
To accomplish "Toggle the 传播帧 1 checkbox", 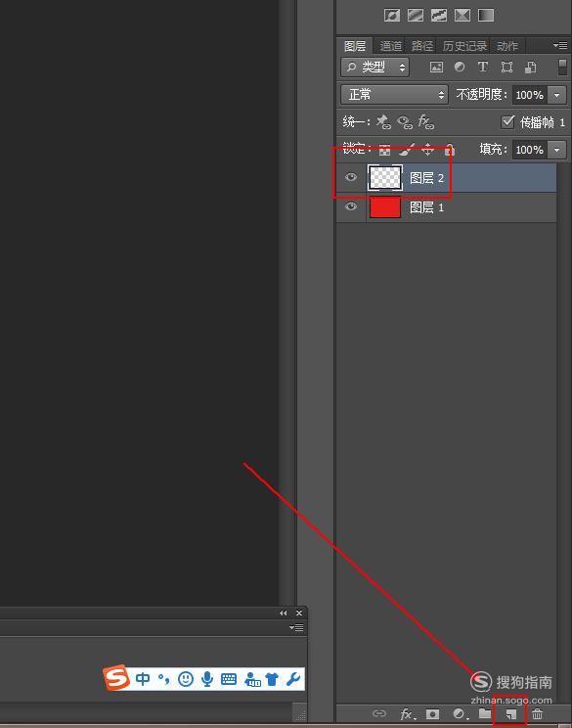I will 507,122.
